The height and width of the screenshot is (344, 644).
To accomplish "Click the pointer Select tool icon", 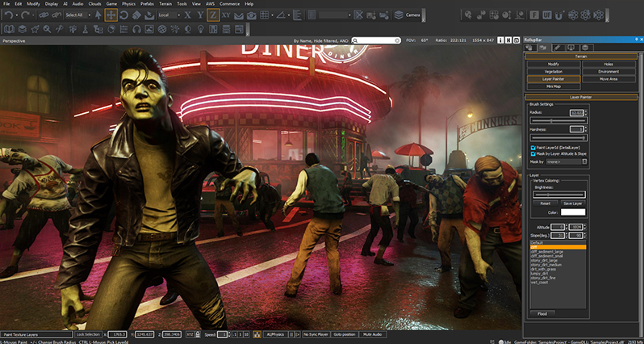I will (98, 15).
